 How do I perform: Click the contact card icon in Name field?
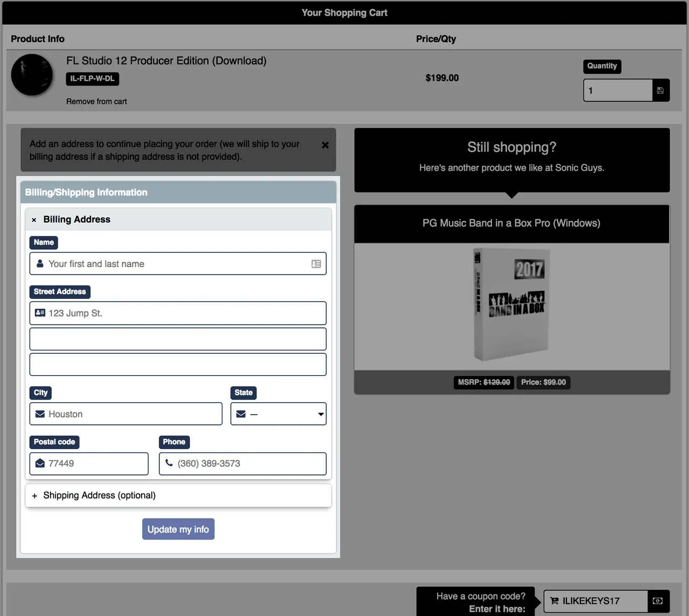[316, 264]
